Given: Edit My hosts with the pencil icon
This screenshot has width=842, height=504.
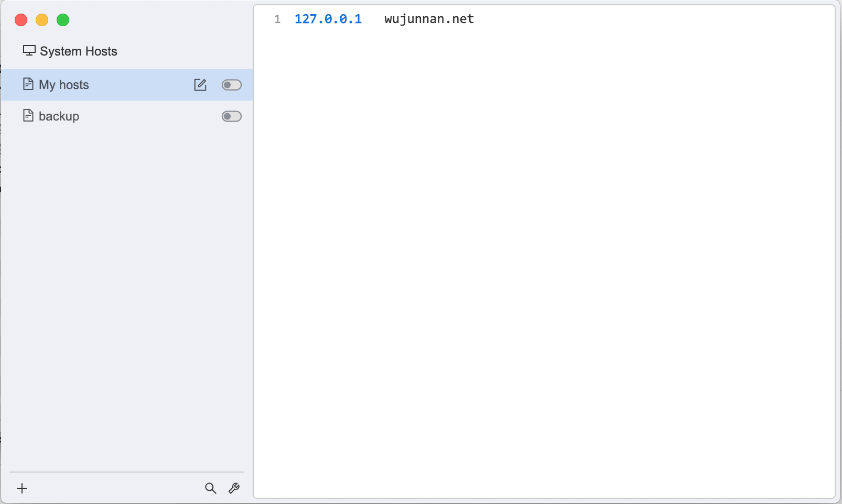Looking at the screenshot, I should point(200,85).
